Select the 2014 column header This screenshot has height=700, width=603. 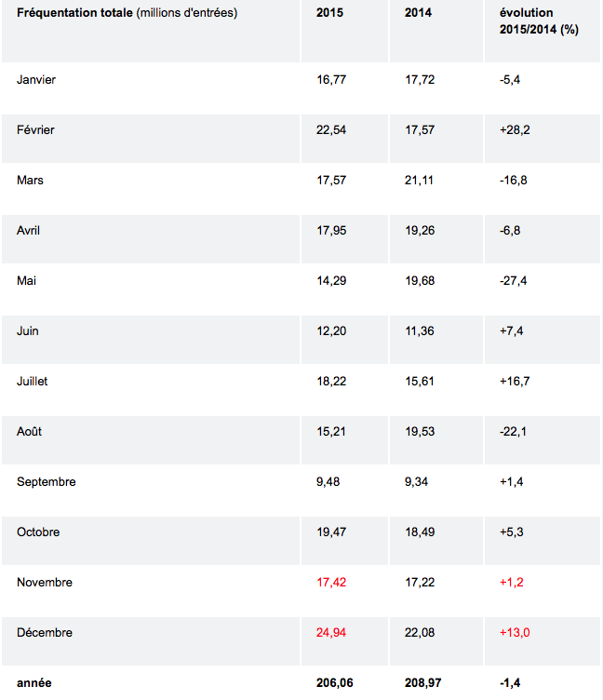[419, 13]
